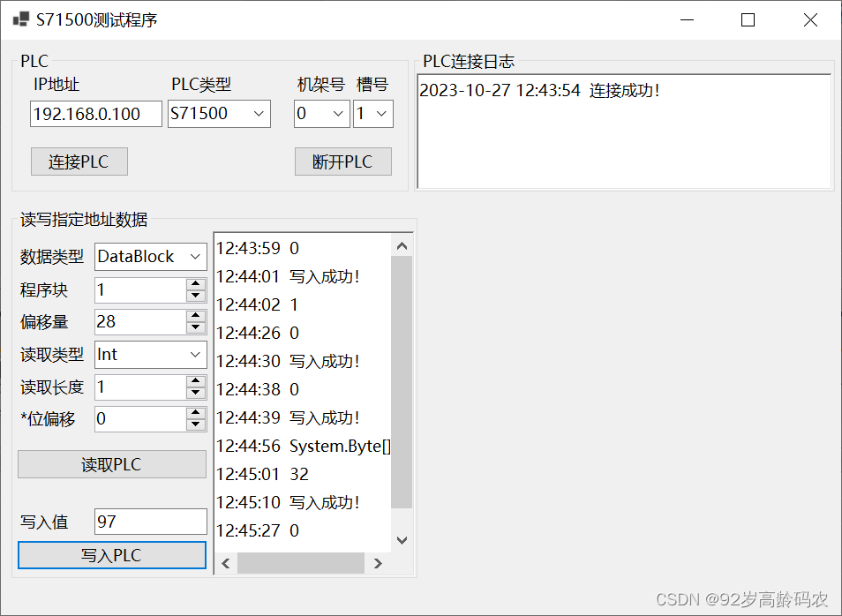Click the IP address field 192.168.0.100
842x616 pixels.
click(96, 114)
